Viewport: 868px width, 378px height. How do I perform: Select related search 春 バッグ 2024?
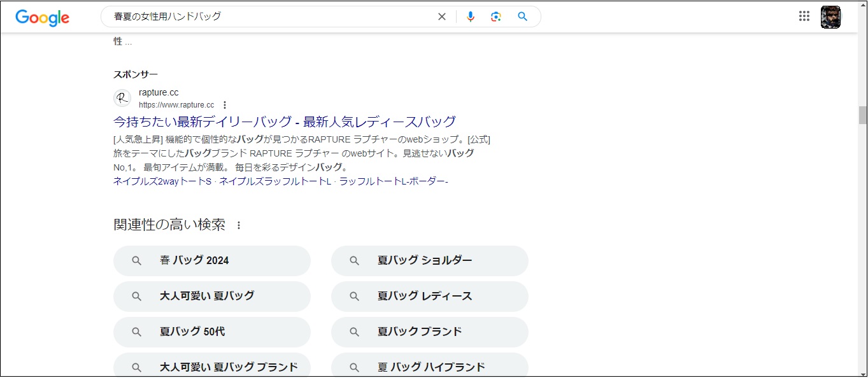pos(212,260)
